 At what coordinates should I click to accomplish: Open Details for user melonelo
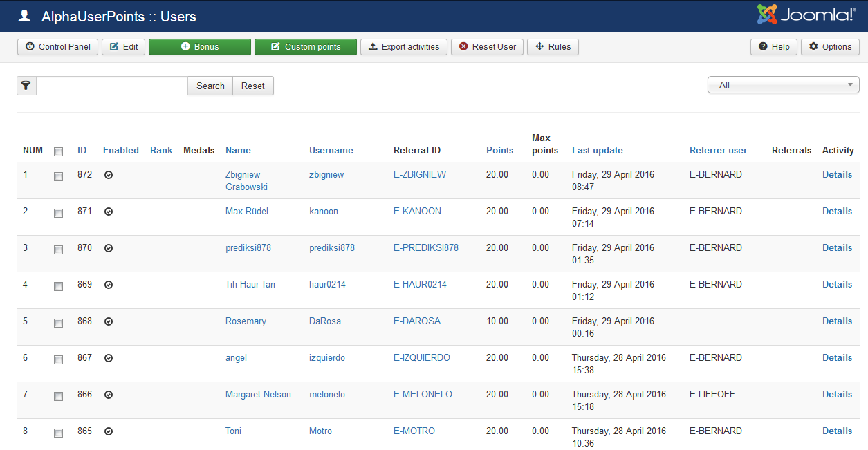click(x=837, y=394)
